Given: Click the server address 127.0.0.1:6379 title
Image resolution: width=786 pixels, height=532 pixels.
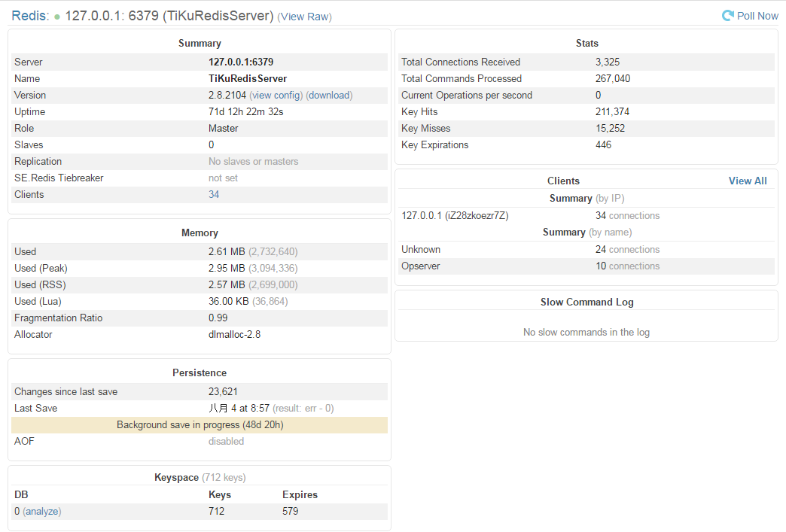Looking at the screenshot, I should coord(169,16).
